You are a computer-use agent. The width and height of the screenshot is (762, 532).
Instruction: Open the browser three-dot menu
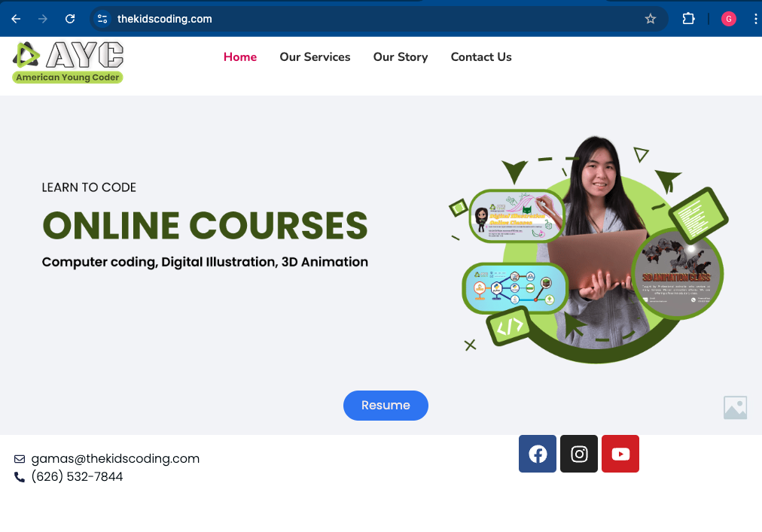(x=755, y=19)
